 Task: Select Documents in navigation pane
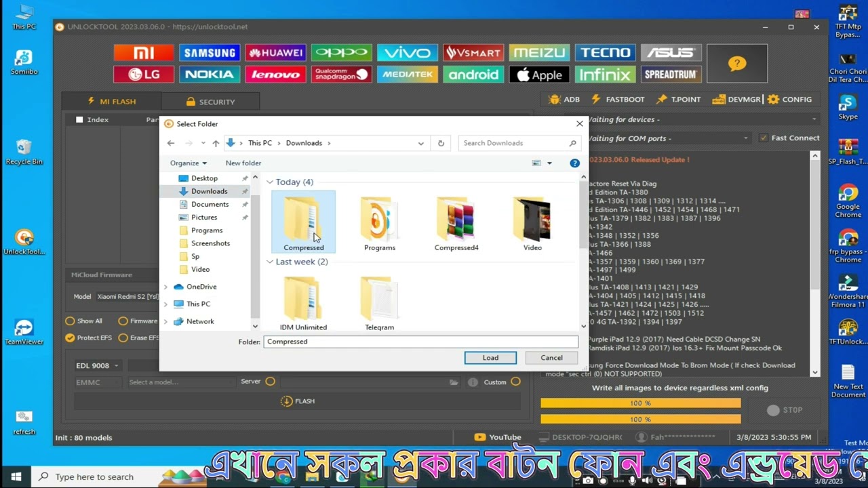(210, 204)
